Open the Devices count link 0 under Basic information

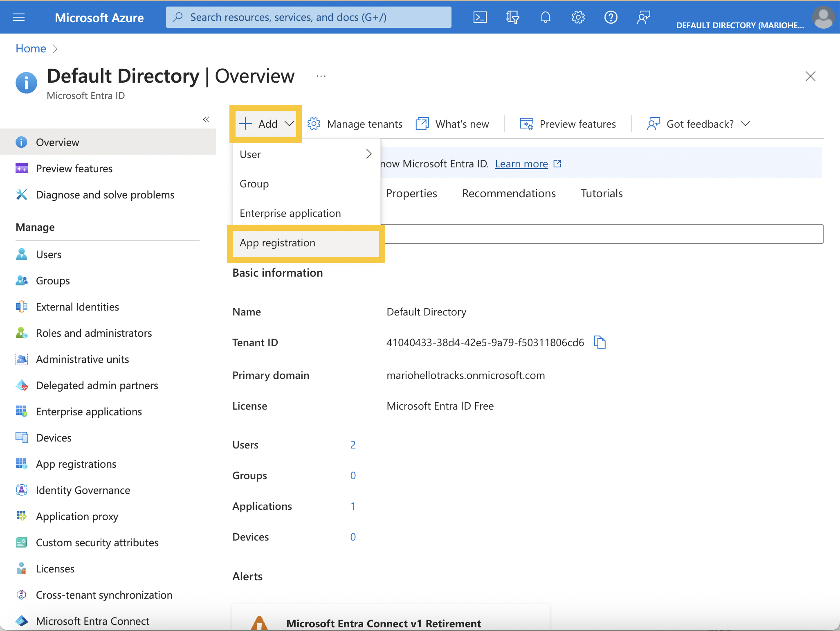click(353, 537)
